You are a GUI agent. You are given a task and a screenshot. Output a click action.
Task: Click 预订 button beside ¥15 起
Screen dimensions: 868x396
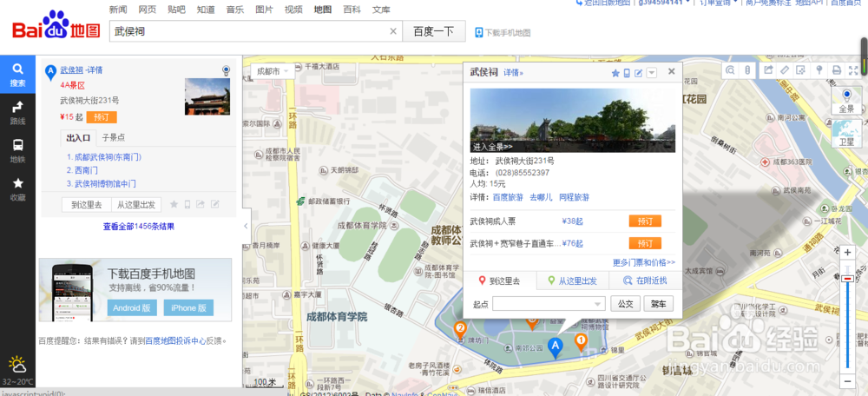click(x=102, y=117)
